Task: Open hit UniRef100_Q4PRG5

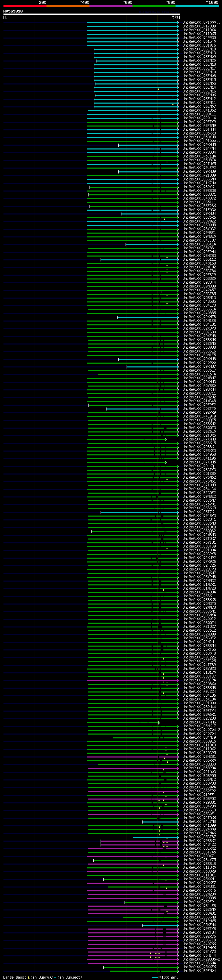Action: 199,38
